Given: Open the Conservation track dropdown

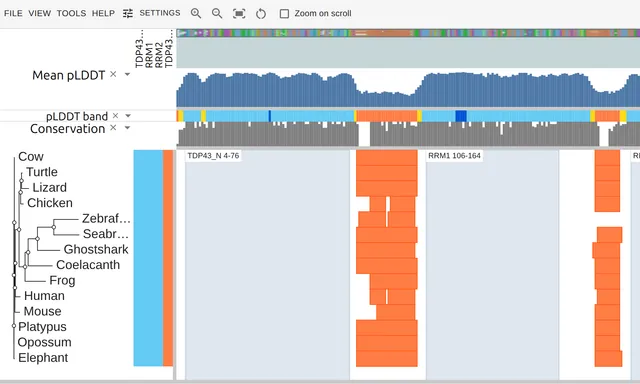Looking at the screenshot, I should (x=127, y=128).
